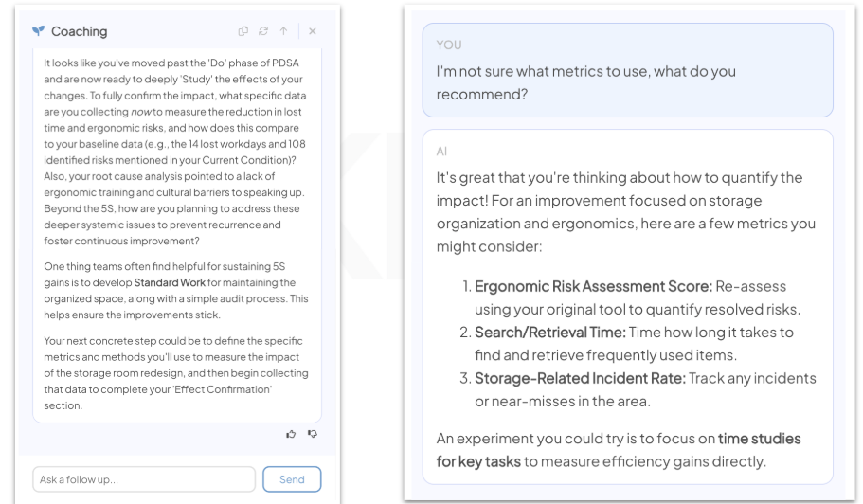Screen dimensions: 863x504
Task: Click the up arrow icon in Coaching header
Action: pyautogui.click(x=283, y=31)
